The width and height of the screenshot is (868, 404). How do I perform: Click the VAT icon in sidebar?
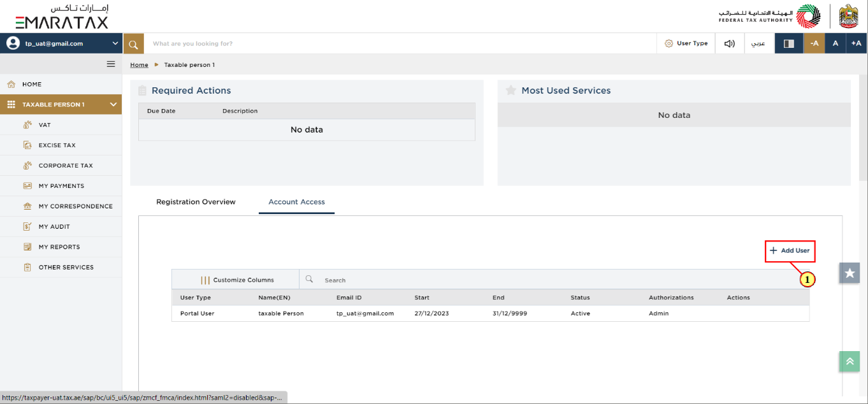pyautogui.click(x=27, y=125)
